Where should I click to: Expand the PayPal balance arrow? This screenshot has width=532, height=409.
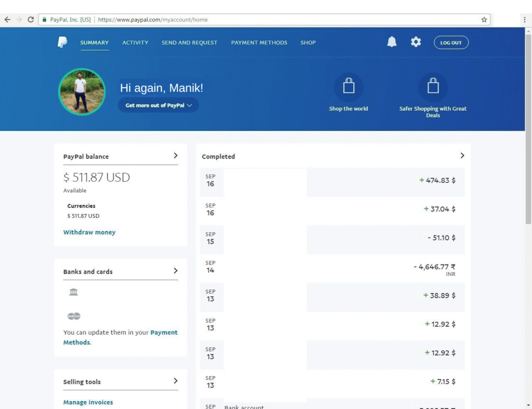176,155
